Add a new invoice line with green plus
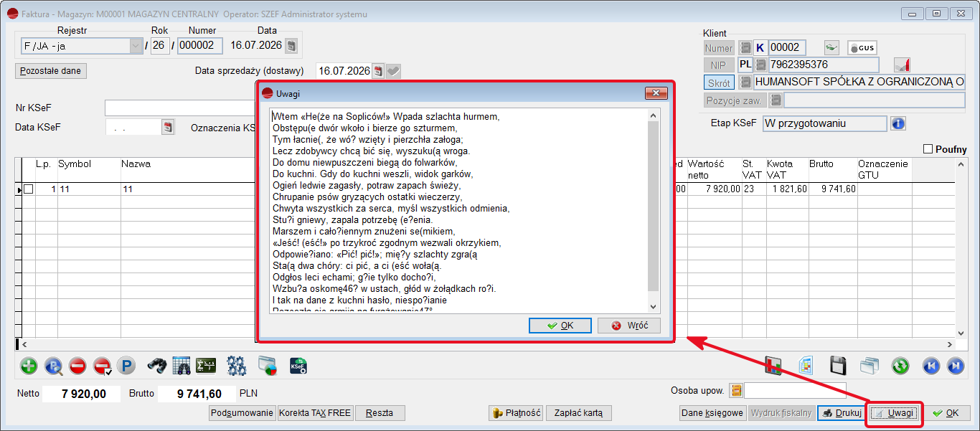Image resolution: width=980 pixels, height=431 pixels. point(29,366)
